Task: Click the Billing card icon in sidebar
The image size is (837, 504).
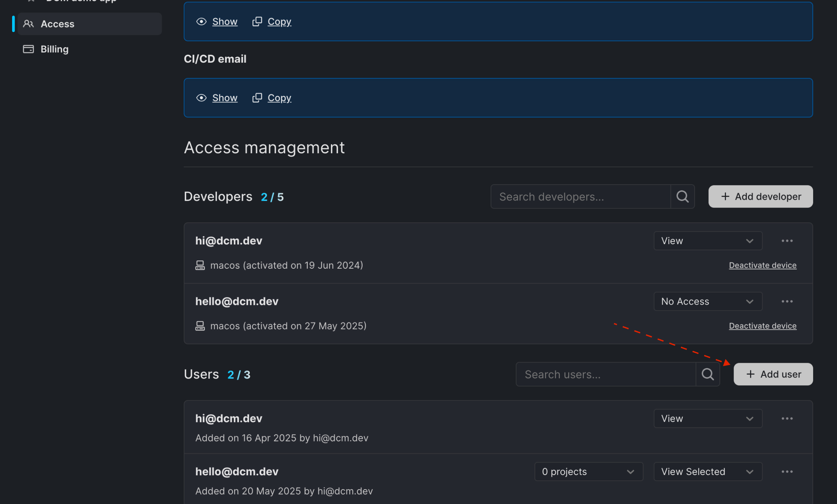Action: [28, 49]
